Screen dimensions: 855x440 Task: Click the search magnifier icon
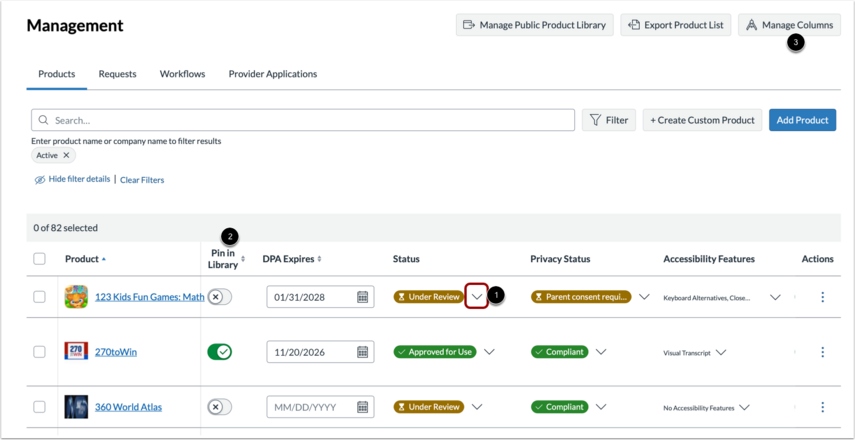(44, 120)
